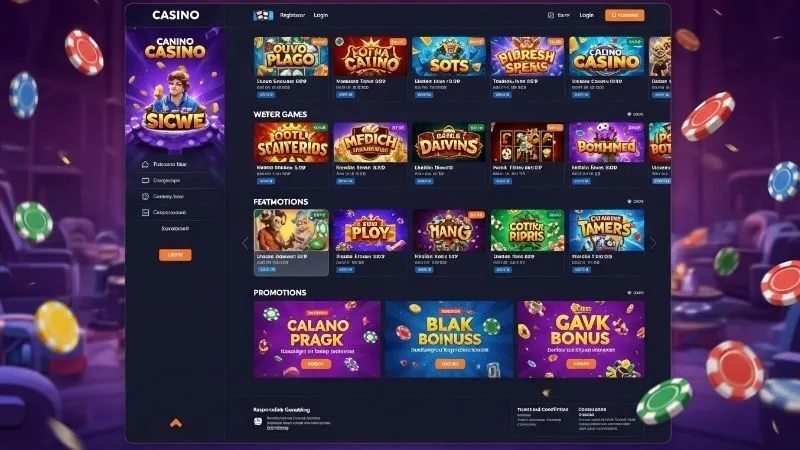
Task: Open the Tamers game thumbnail
Action: (607, 230)
